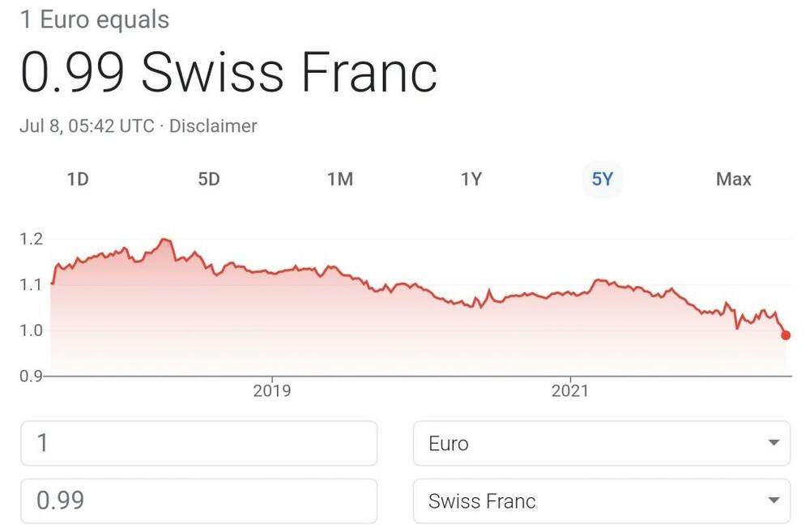Image resolution: width=810 pixels, height=532 pixels.
Task: Open the Disclaimer link
Action: tap(213, 126)
